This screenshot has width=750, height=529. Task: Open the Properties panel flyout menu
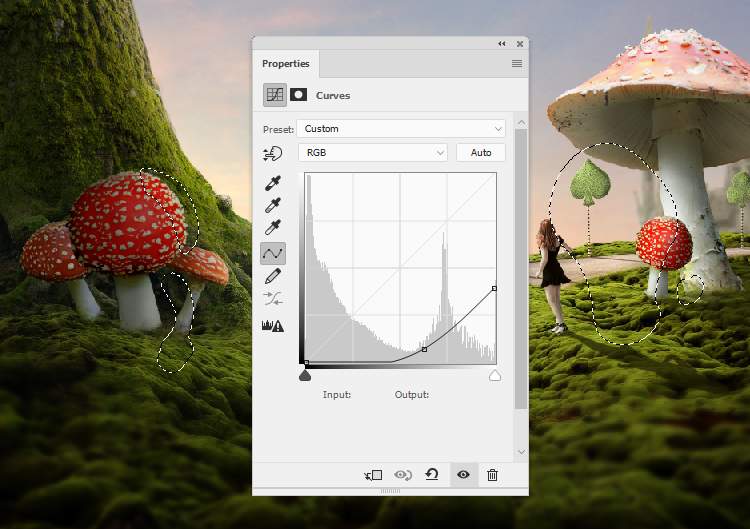(x=517, y=64)
